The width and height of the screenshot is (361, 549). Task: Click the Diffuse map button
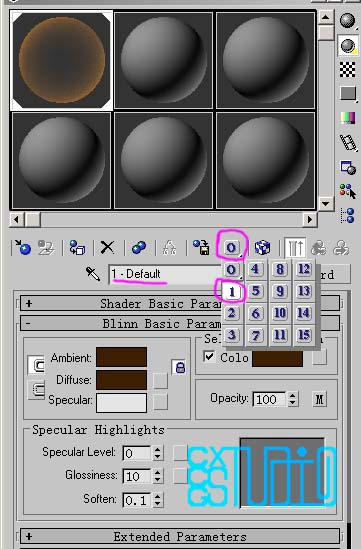160,380
